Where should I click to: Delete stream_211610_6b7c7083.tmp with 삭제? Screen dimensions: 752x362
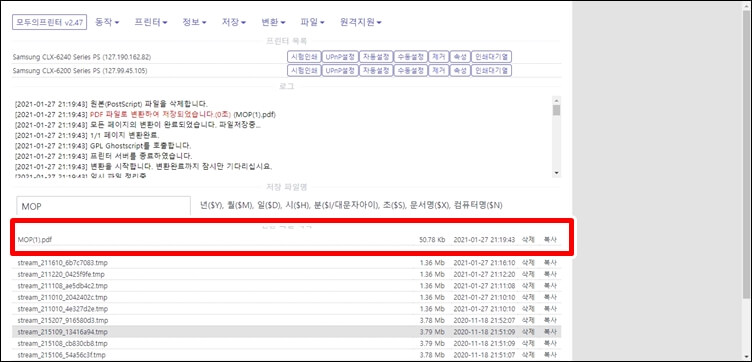click(x=528, y=263)
